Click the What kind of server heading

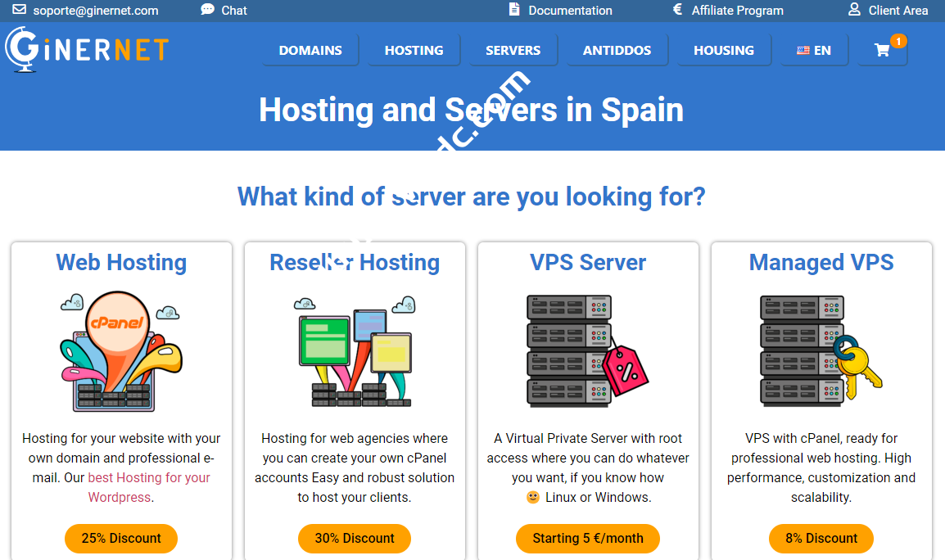click(x=472, y=196)
